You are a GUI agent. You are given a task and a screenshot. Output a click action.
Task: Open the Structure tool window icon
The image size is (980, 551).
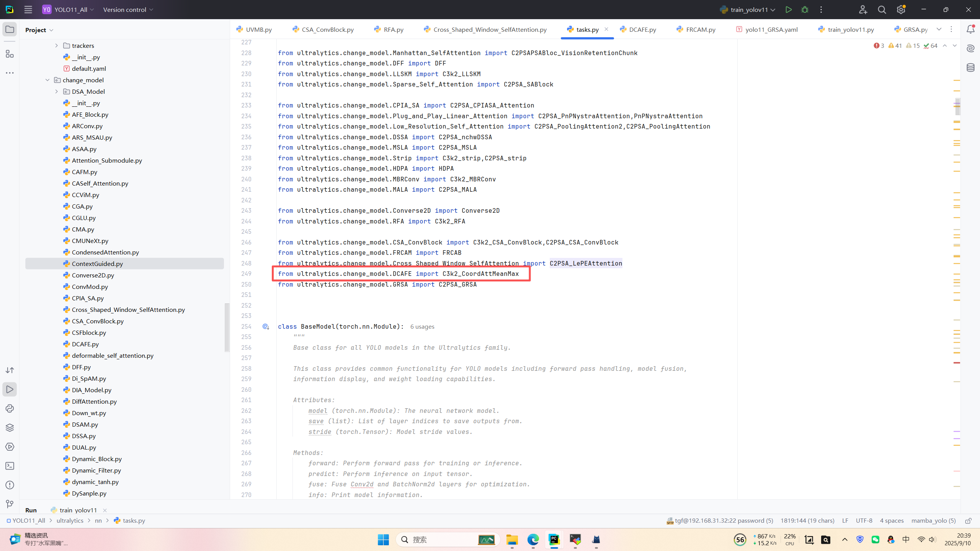[x=10, y=54]
